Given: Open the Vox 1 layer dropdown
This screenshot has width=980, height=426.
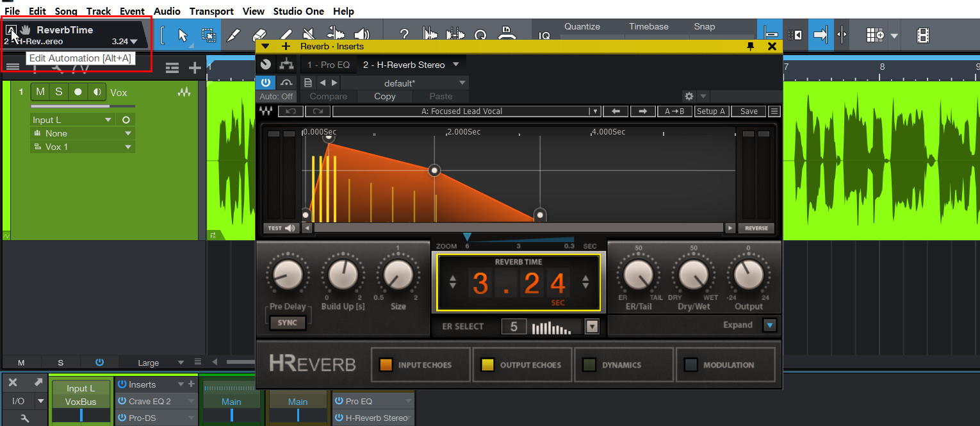Looking at the screenshot, I should 129,147.
